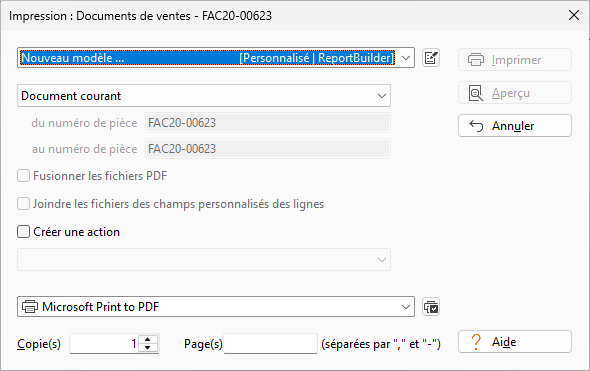Click into the Page(s) input field
This screenshot has height=371, width=590.
point(271,344)
